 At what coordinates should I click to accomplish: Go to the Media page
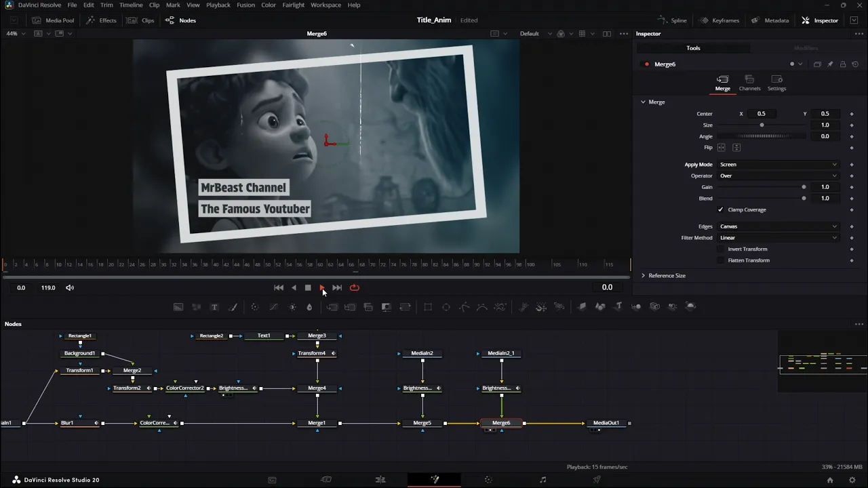tap(272, 480)
